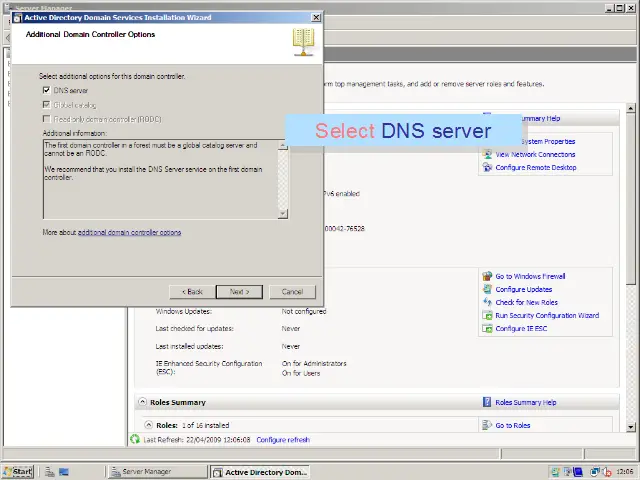Click the wizard book icon in header
Screen dimensions: 640x480
click(303, 42)
